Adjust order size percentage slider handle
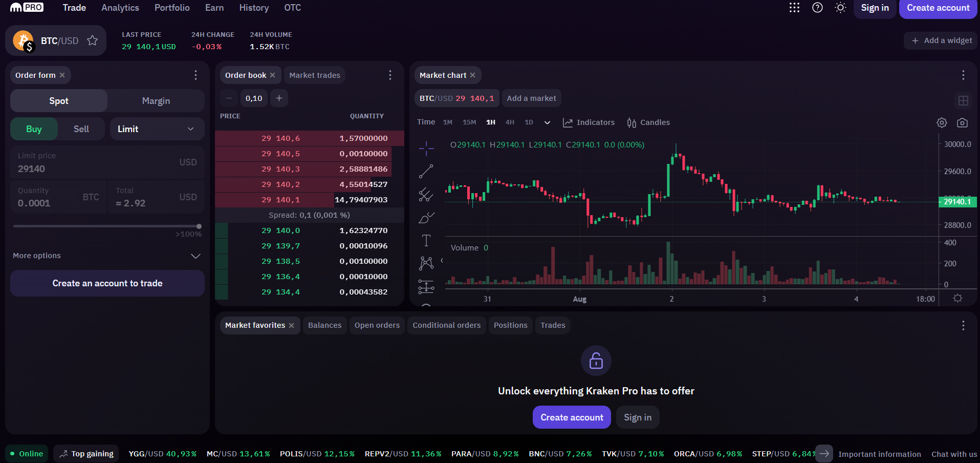The image size is (980, 463). (199, 226)
